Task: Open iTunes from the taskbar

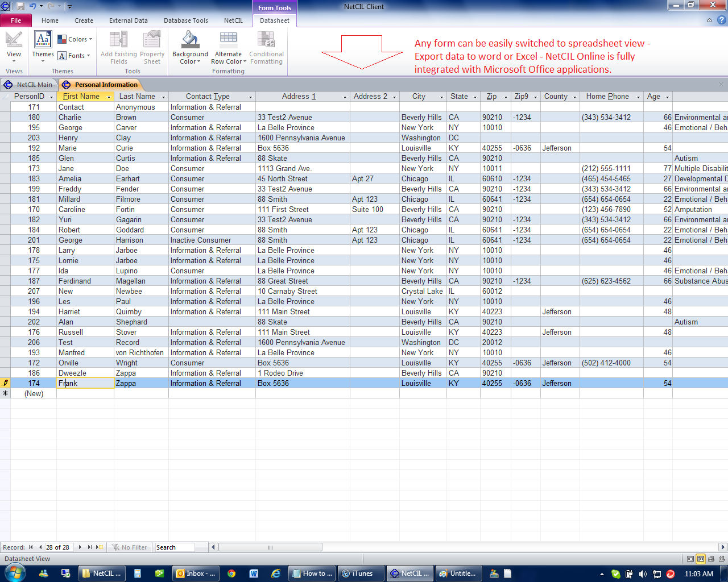Action: click(x=361, y=573)
